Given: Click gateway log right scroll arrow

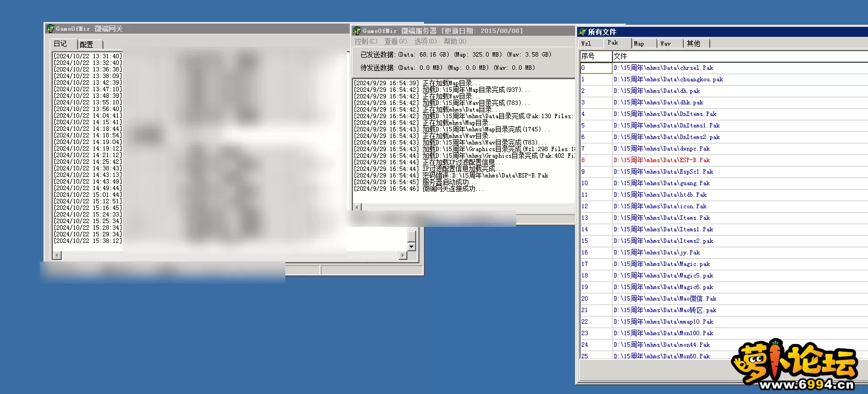Looking at the screenshot, I should [403, 256].
